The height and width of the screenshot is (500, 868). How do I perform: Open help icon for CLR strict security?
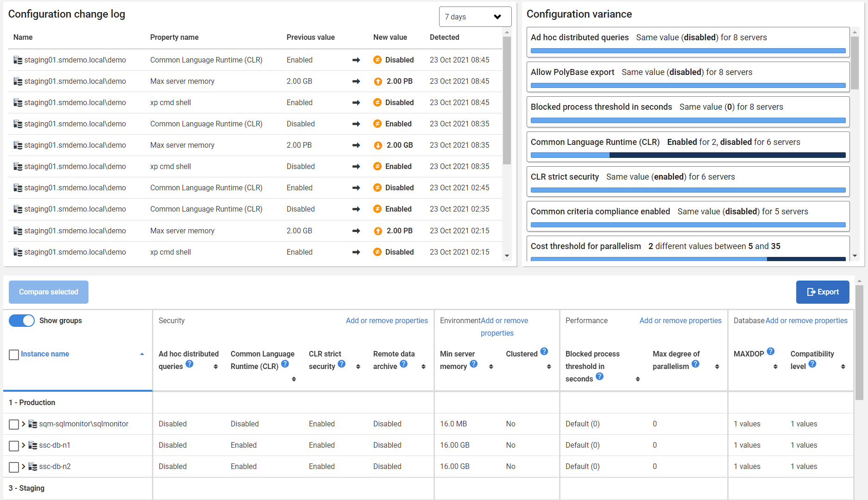point(341,364)
